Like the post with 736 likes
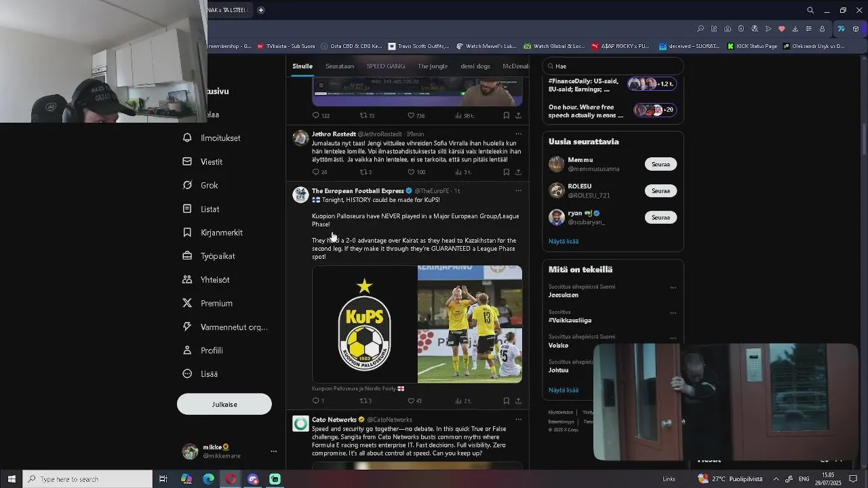The image size is (868, 488). click(416, 116)
